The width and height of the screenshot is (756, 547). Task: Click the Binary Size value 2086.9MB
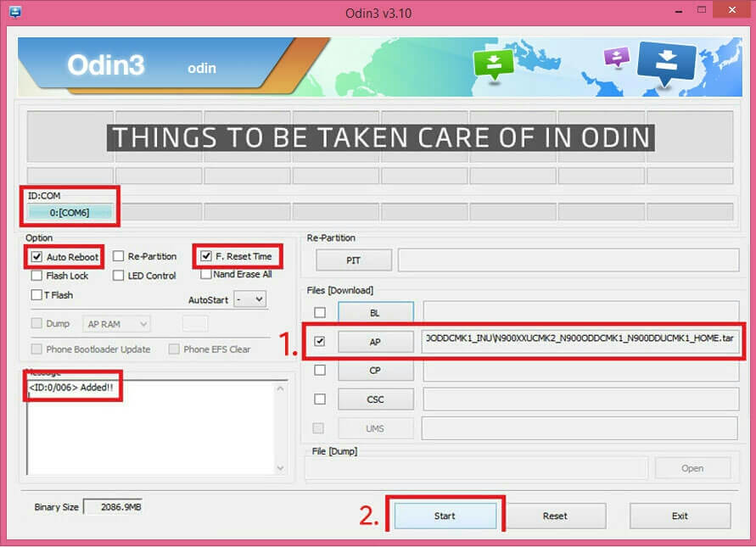(114, 507)
